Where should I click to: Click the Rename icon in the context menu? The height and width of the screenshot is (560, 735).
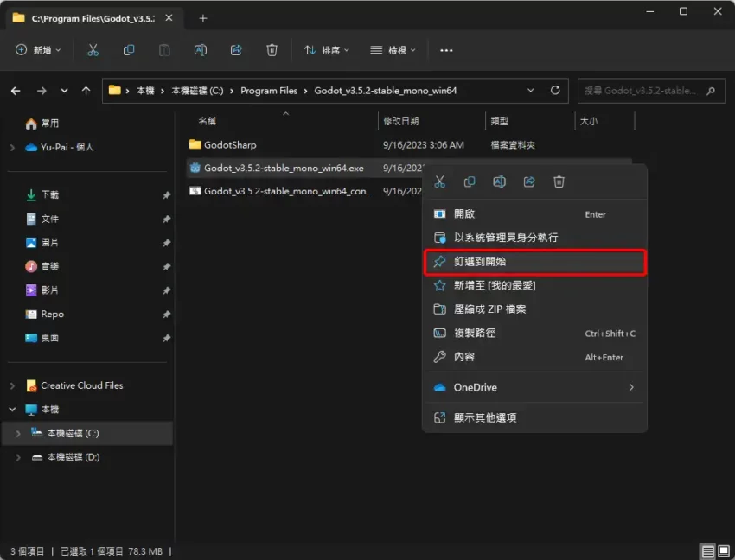pos(499,181)
